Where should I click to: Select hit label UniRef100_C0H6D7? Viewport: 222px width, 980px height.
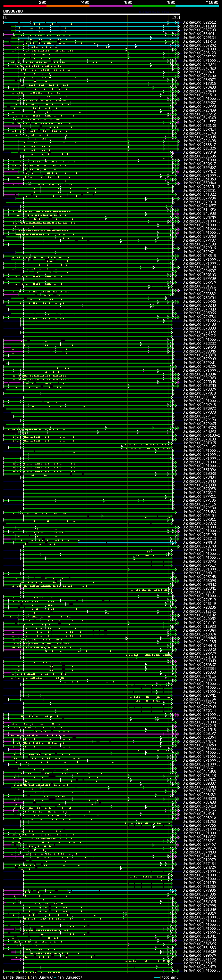click(199, 271)
